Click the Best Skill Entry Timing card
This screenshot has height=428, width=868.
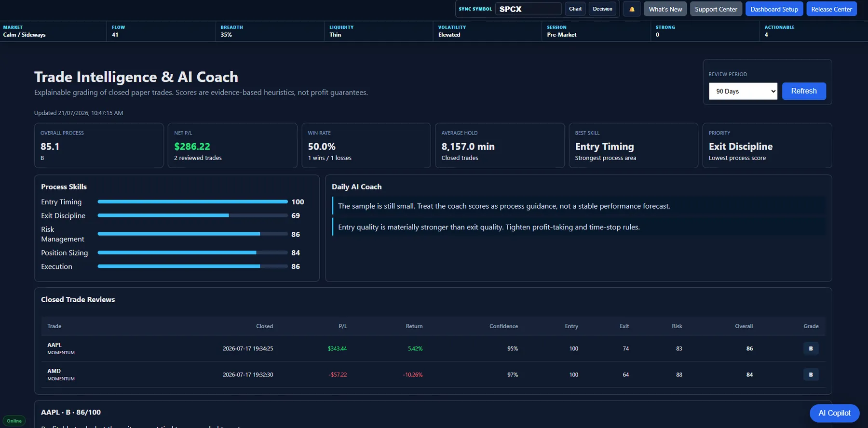pos(633,146)
